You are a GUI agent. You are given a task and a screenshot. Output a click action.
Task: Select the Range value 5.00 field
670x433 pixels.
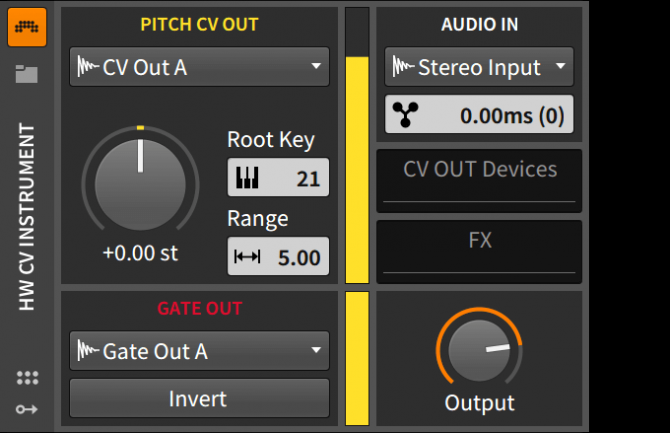coord(290,257)
